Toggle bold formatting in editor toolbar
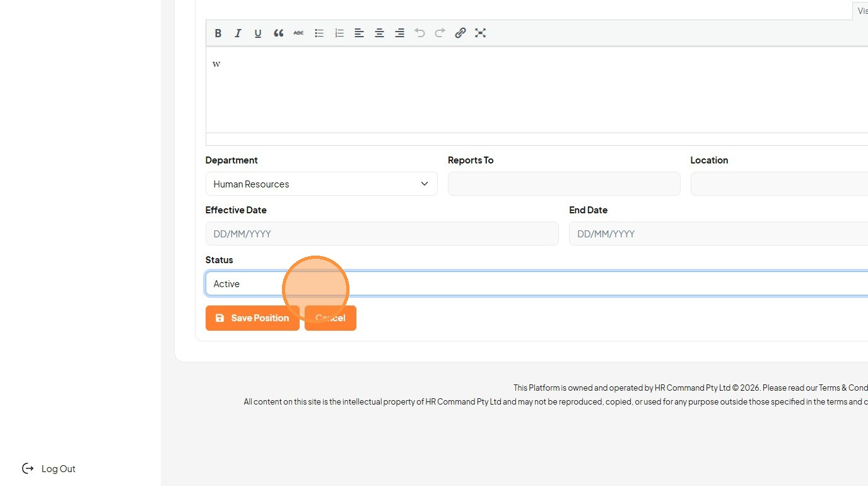 point(218,33)
